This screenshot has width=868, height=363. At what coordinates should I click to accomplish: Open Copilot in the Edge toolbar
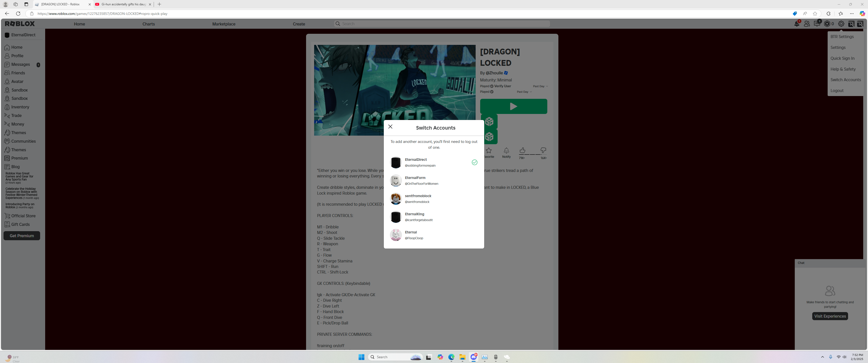(862, 13)
